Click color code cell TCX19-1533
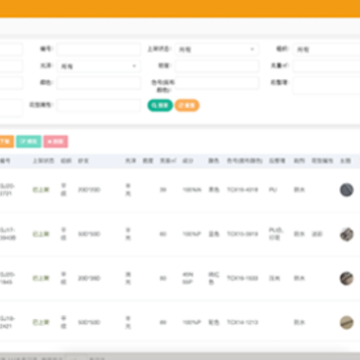Image resolution: width=360 pixels, height=360 pixels. point(242,278)
